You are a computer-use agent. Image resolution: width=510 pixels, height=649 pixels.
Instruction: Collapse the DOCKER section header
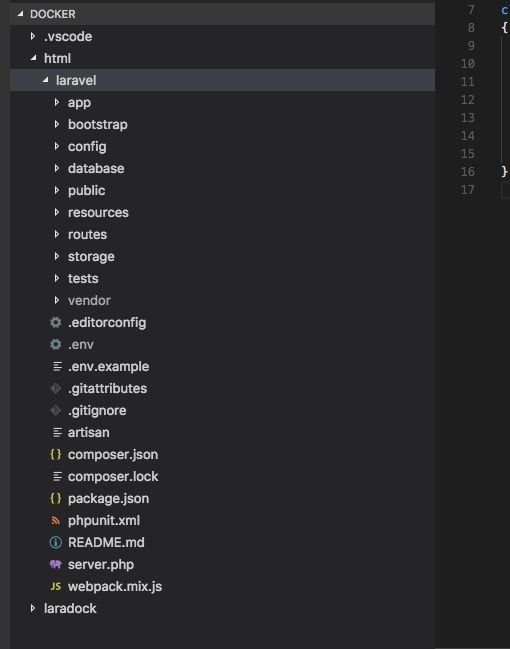(222, 14)
